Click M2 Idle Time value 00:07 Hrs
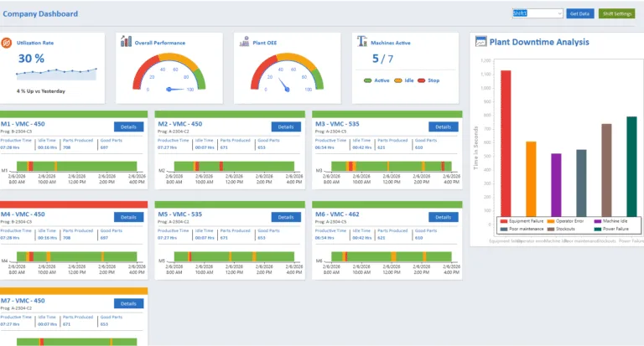Screen dimensions: 644x346 (x=205, y=147)
